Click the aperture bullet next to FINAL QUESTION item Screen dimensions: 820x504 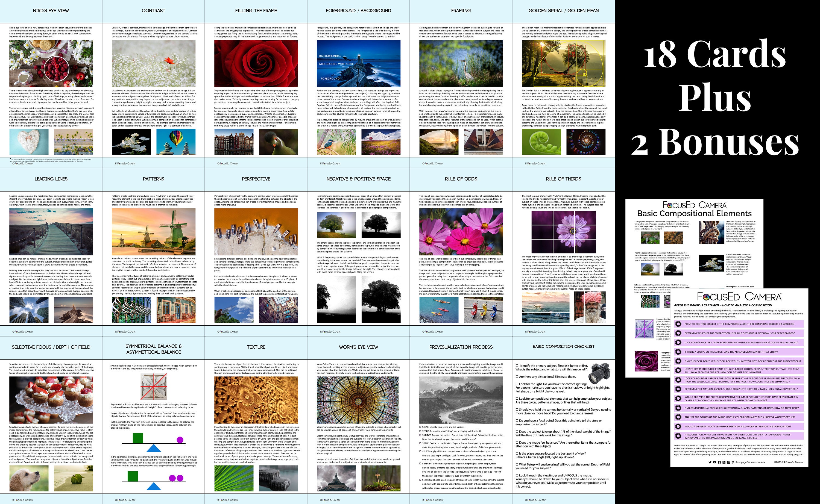click(x=678, y=436)
